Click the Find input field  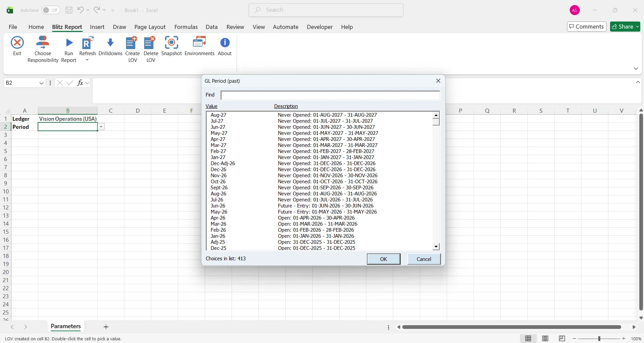(331, 96)
